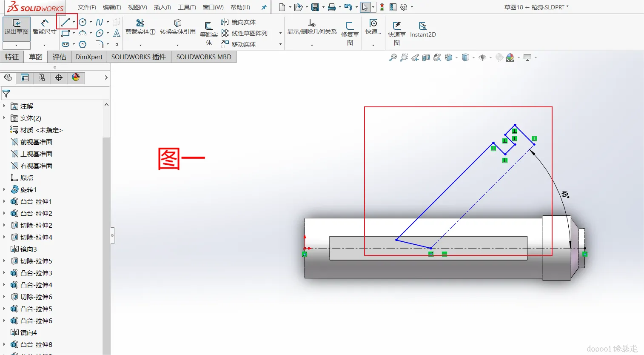The height and width of the screenshot is (355, 644).
Task: Toggle the Repair Sketch tool
Action: coord(350,33)
